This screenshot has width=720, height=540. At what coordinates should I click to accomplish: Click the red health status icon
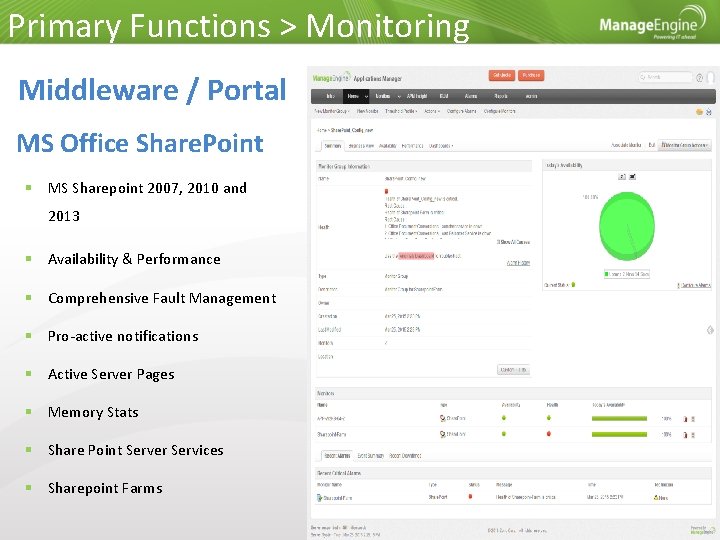click(x=386, y=191)
